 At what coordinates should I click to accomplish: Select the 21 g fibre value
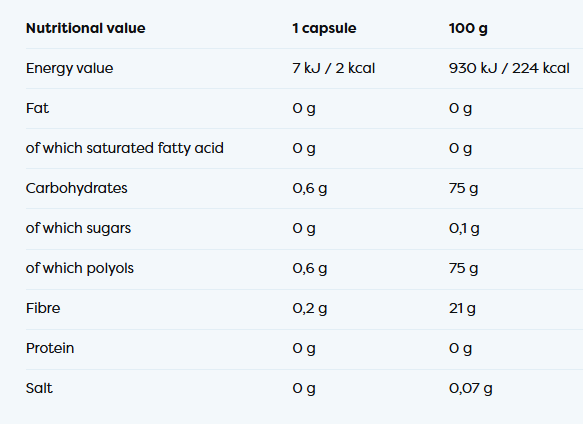point(462,308)
